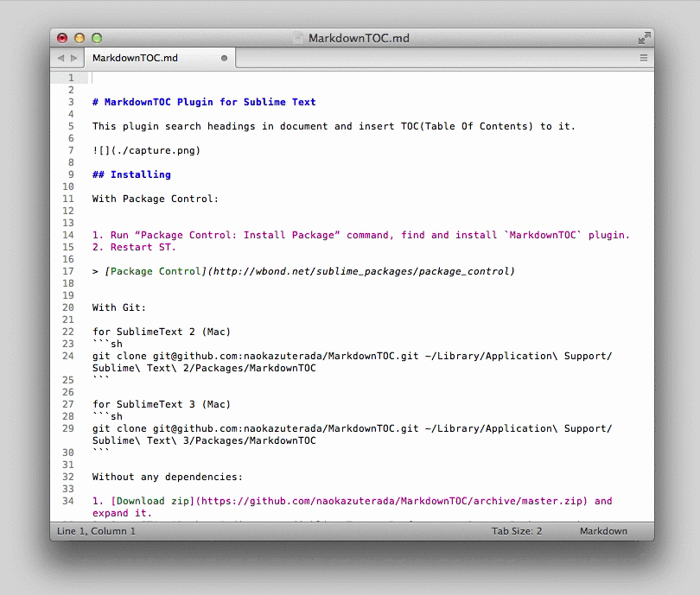The height and width of the screenshot is (595, 700).
Task: Click the MarkdownTOC.md window title
Action: tap(359, 38)
